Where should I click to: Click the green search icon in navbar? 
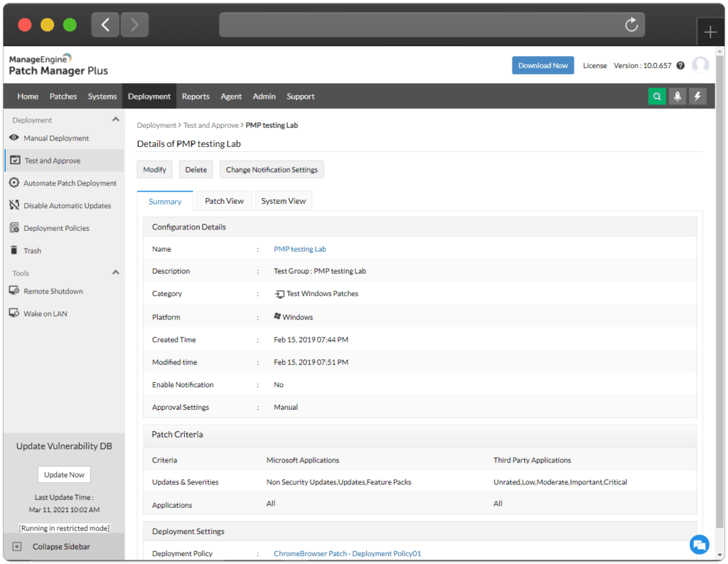point(657,97)
